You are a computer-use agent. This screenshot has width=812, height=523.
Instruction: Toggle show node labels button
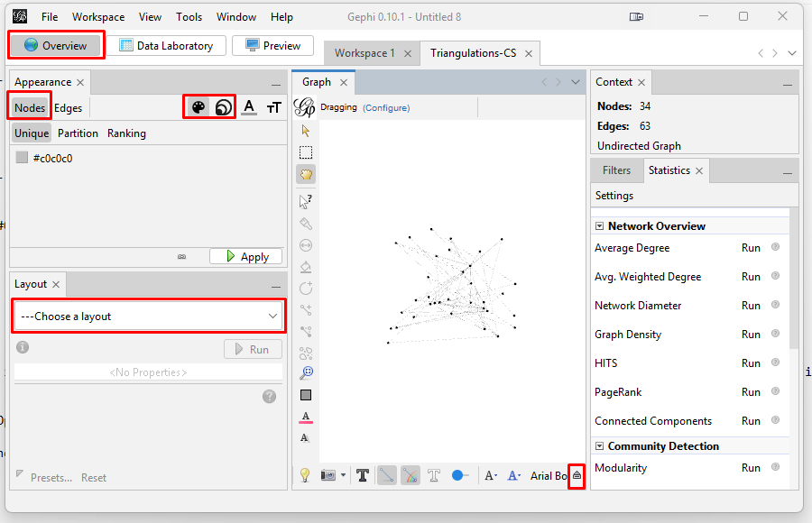pos(362,475)
